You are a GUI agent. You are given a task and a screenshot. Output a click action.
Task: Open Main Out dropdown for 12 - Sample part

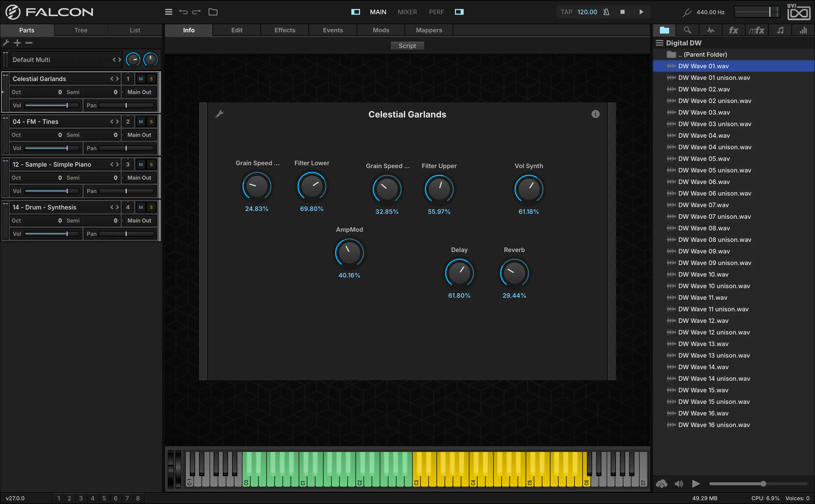click(x=139, y=178)
